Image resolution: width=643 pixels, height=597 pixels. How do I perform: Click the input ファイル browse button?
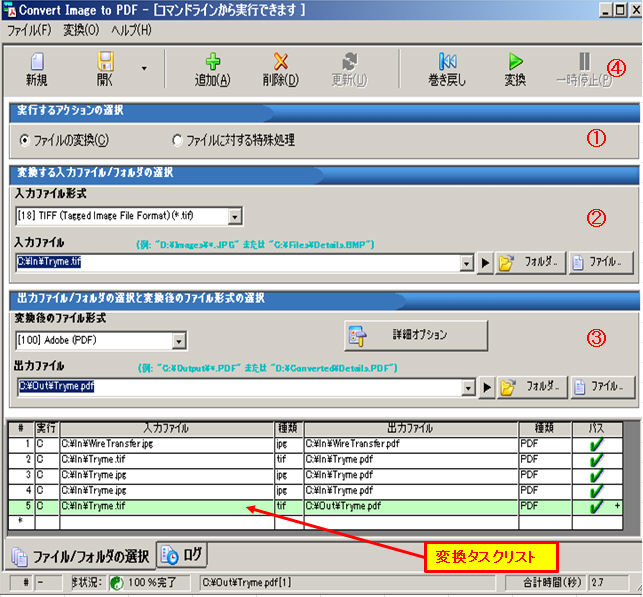pyautogui.click(x=601, y=262)
